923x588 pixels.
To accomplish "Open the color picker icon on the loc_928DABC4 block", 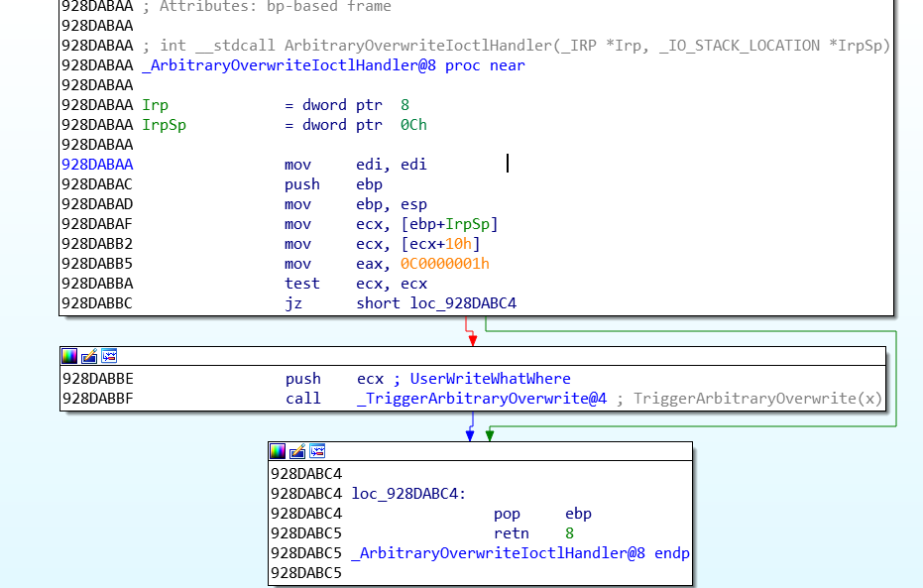I will tap(278, 451).
